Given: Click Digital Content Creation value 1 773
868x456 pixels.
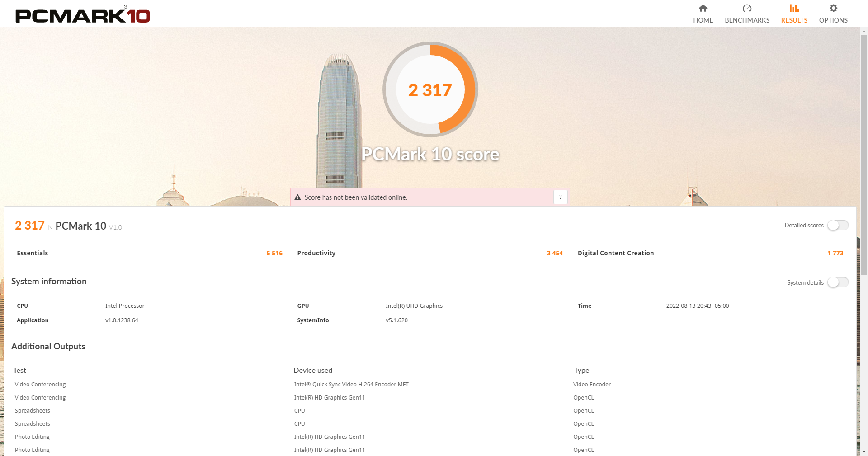Looking at the screenshot, I should (835, 253).
